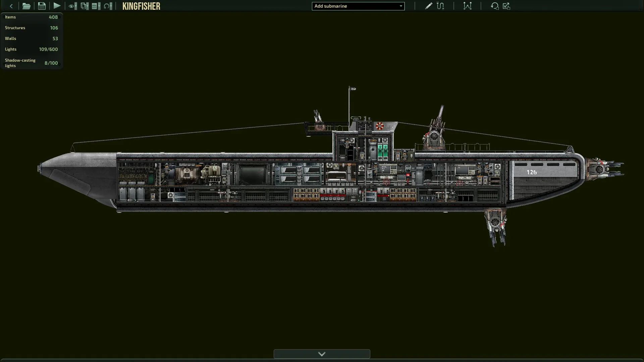Open the Add submarine combo box

tap(358, 6)
